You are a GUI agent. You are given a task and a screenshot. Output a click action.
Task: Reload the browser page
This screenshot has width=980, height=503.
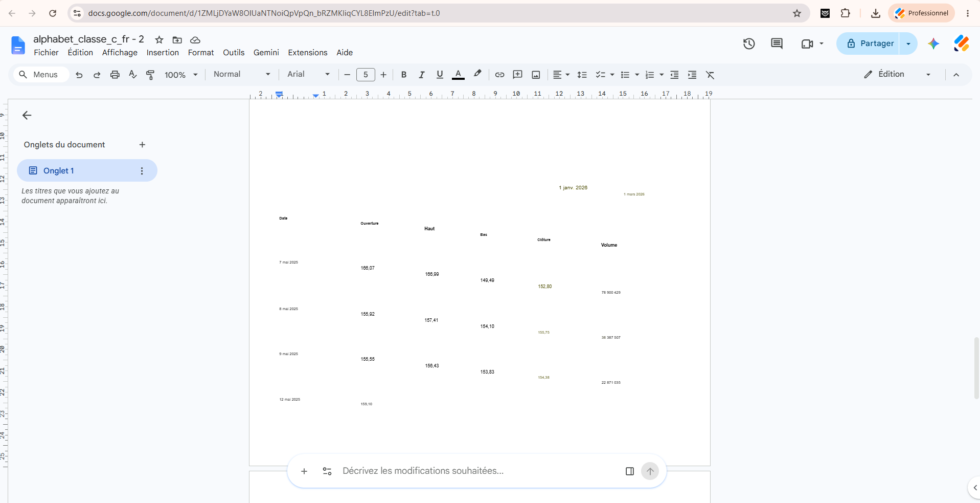point(53,13)
